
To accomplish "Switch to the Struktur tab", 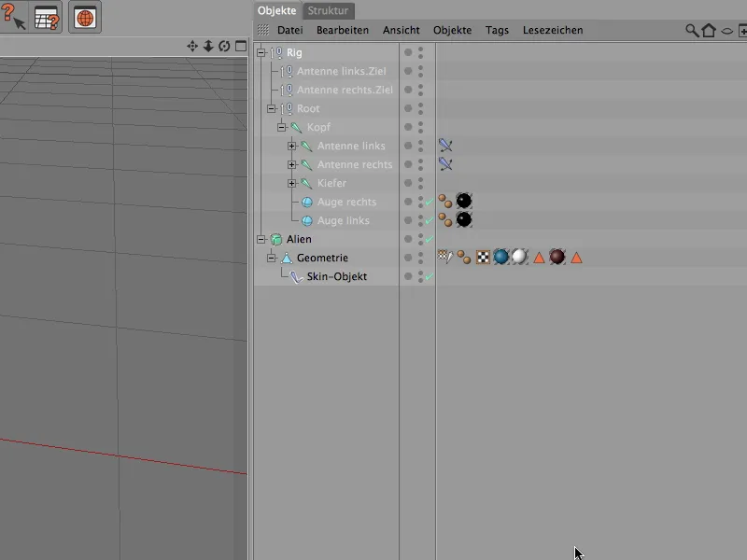I will pos(329,10).
